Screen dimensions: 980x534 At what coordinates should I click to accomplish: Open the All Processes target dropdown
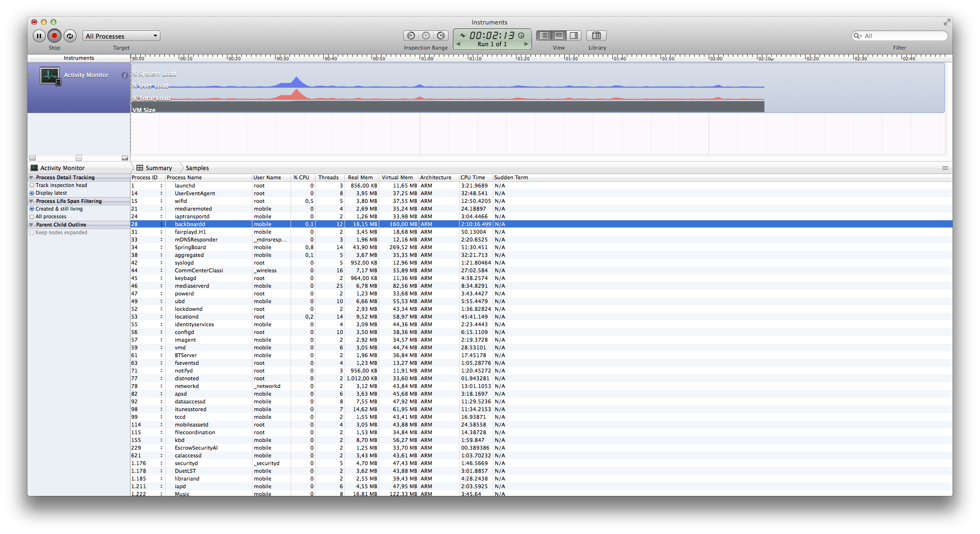pos(121,36)
